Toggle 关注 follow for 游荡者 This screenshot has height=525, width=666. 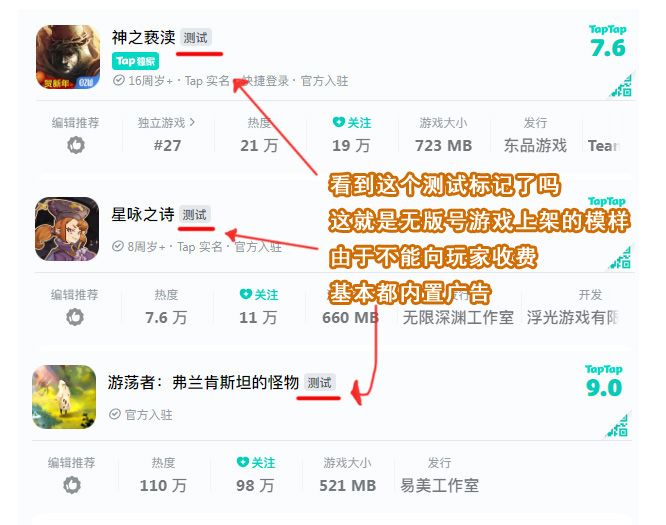(256, 463)
